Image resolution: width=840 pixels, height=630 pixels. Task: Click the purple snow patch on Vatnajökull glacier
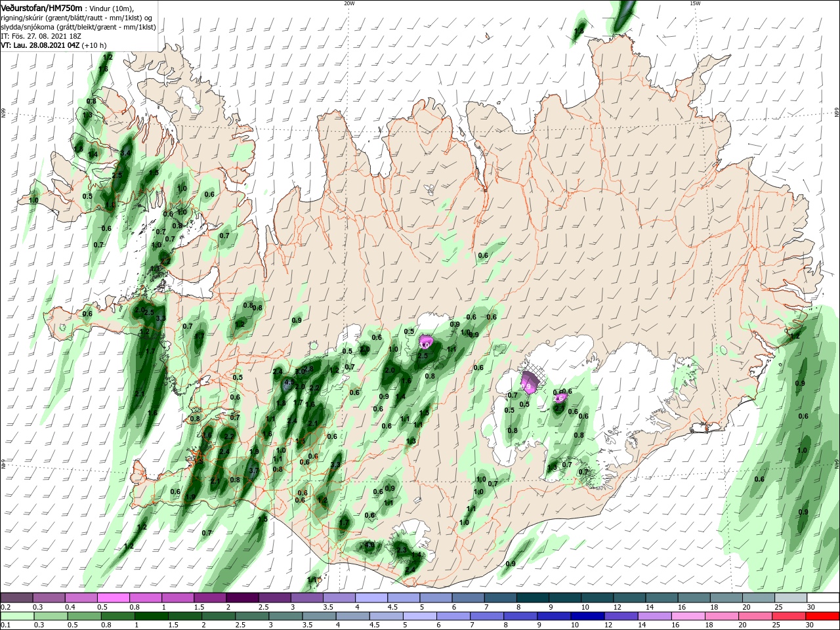click(x=529, y=381)
